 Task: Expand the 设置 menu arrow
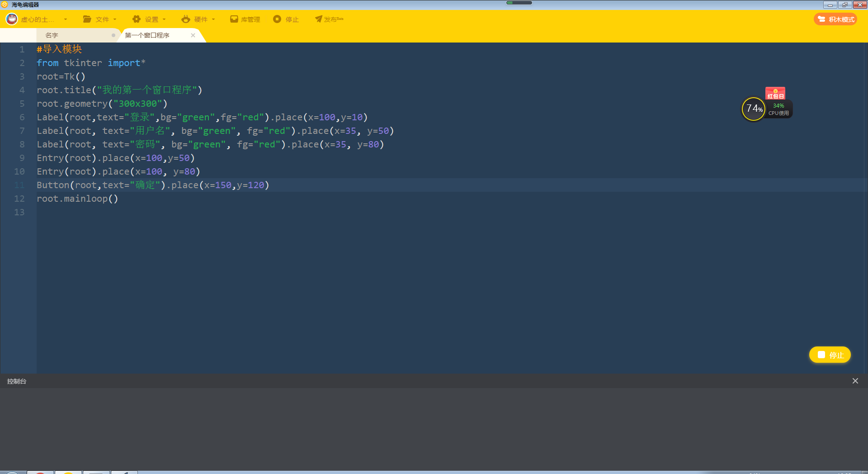point(164,19)
